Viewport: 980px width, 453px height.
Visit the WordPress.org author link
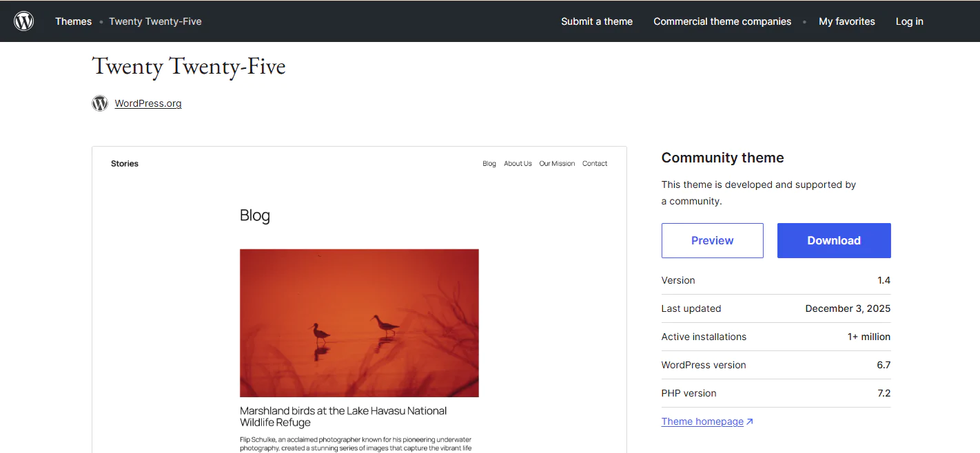[x=148, y=103]
